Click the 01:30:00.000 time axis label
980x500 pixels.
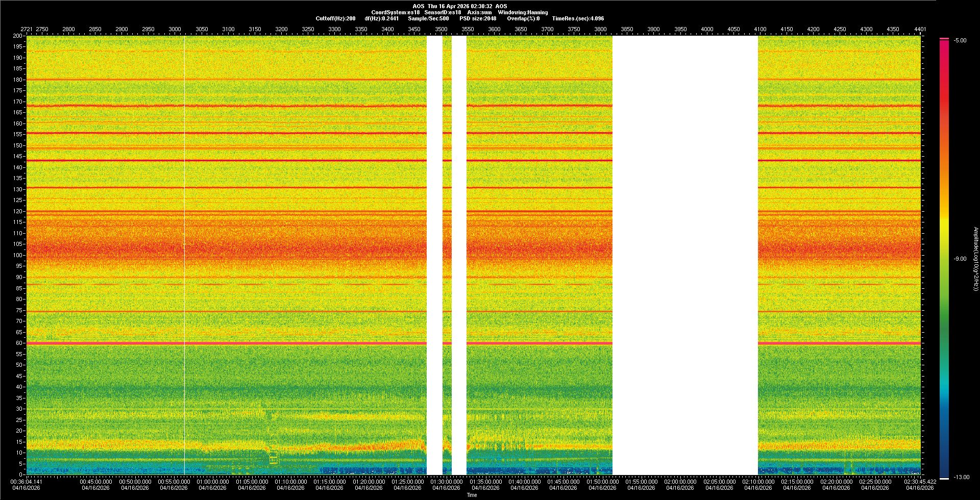tap(446, 482)
